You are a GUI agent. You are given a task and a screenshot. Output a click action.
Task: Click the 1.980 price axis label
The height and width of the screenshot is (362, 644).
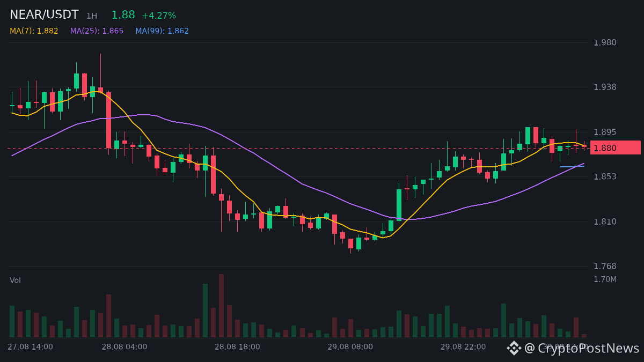point(605,42)
